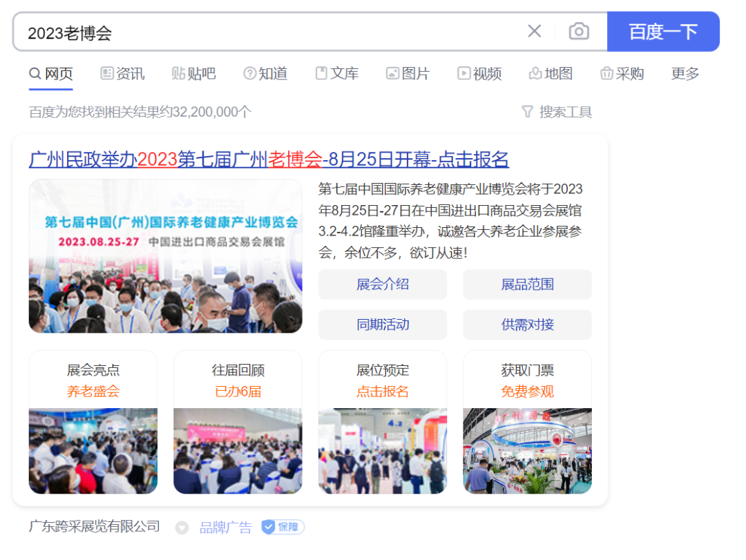Click the funnel icon beside 搜索工具
This screenshot has height=560, width=746.
pos(527,112)
